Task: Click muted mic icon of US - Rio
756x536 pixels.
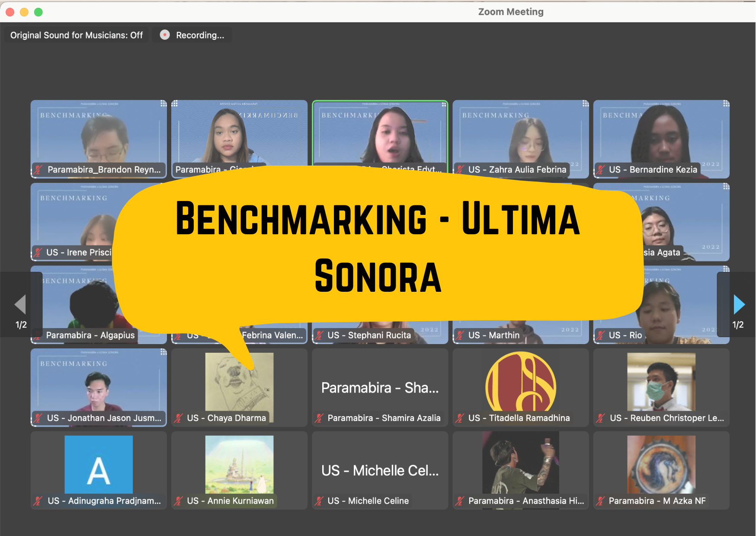Action: [x=601, y=335]
